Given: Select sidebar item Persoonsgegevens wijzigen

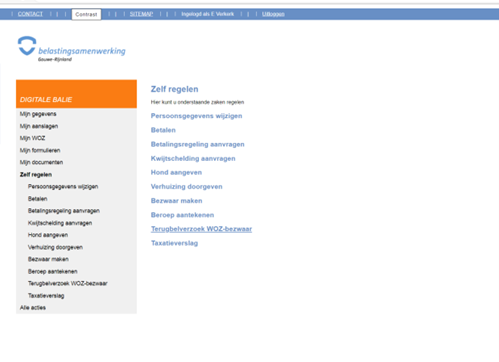Looking at the screenshot, I should [x=63, y=187].
